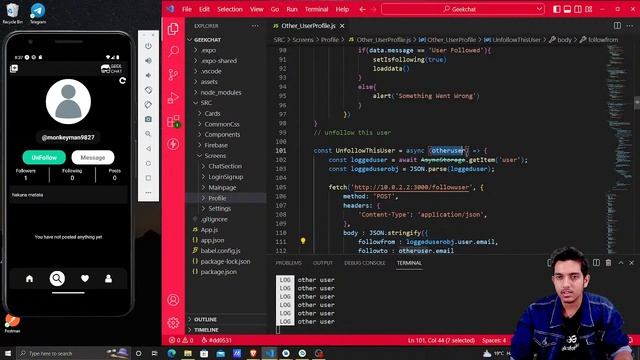Image resolution: width=640 pixels, height=360 pixels.
Task: Kill terminal with the trash icon
Action: (608, 263)
